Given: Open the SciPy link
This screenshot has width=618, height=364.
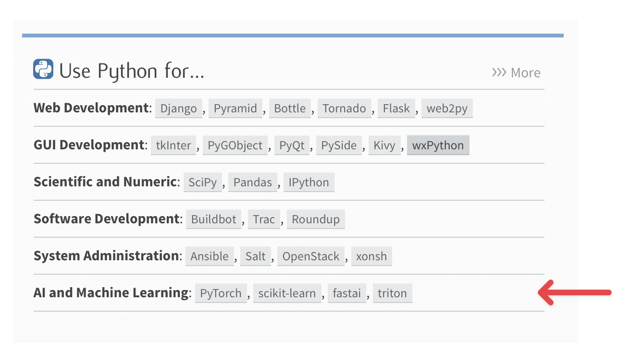Looking at the screenshot, I should 202,182.
